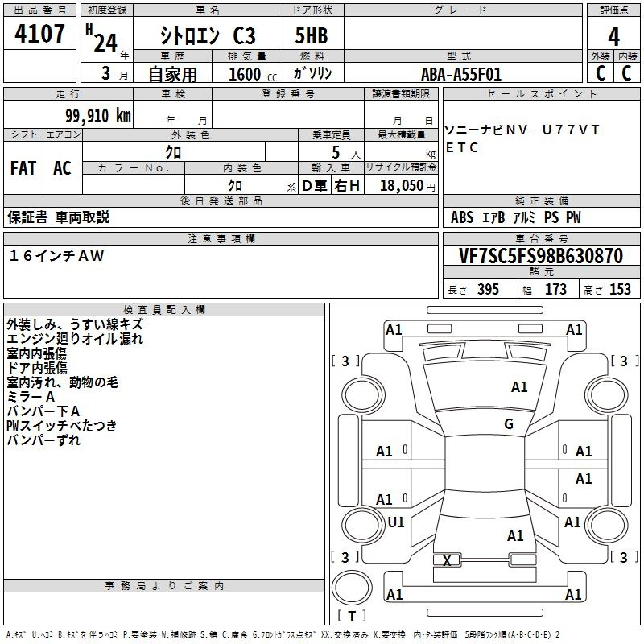Select the 右H steering marker
Image resolution: width=644 pixels, height=644 pixels.
(347, 186)
